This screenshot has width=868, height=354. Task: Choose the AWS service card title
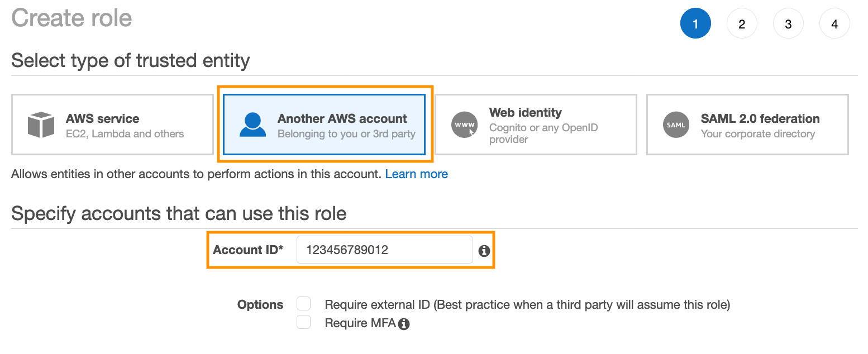pyautogui.click(x=103, y=118)
